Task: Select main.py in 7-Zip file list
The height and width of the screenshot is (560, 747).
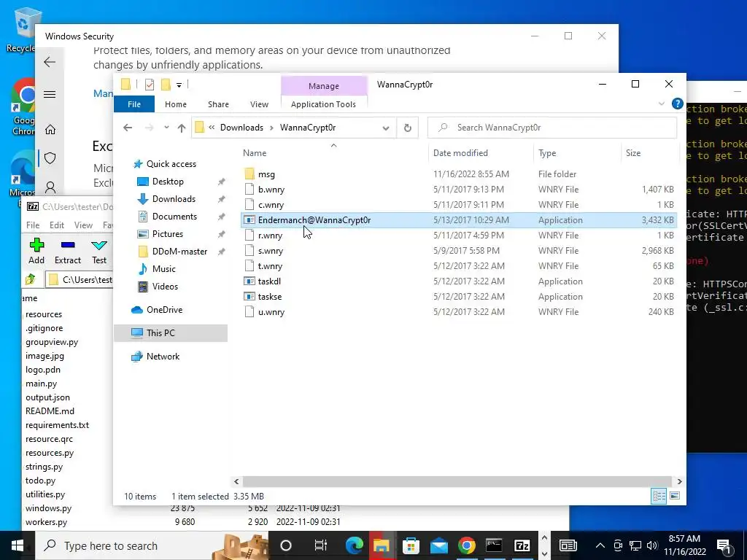Action: pyautogui.click(x=42, y=384)
